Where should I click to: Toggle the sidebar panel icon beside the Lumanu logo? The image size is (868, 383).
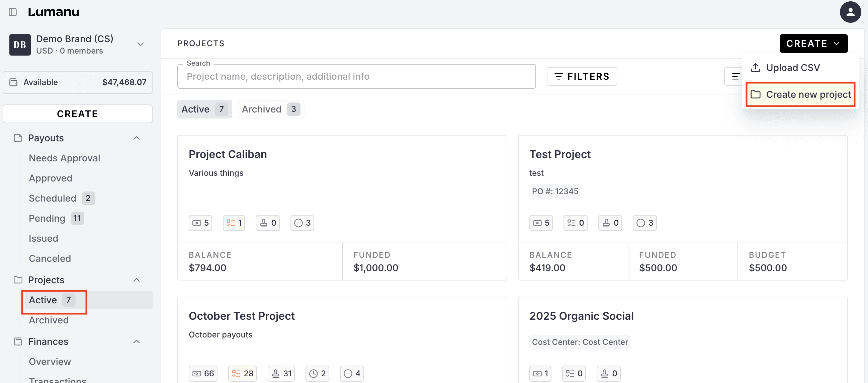pos(13,12)
